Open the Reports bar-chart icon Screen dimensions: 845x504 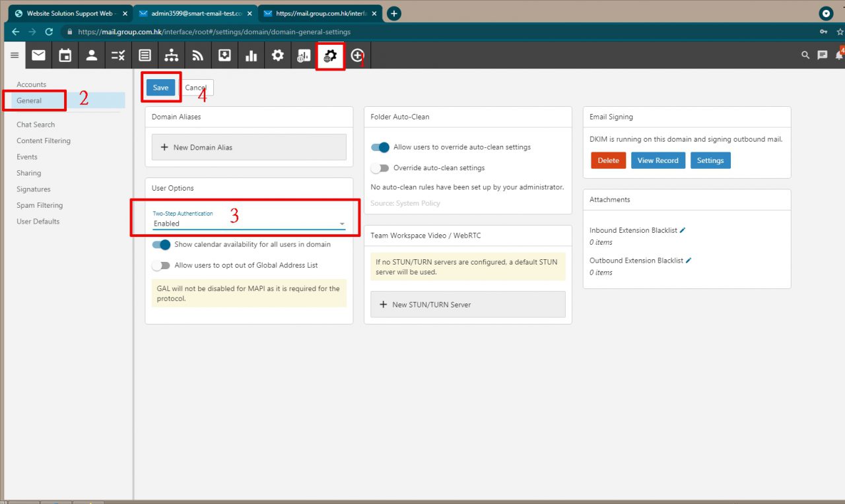click(x=251, y=55)
